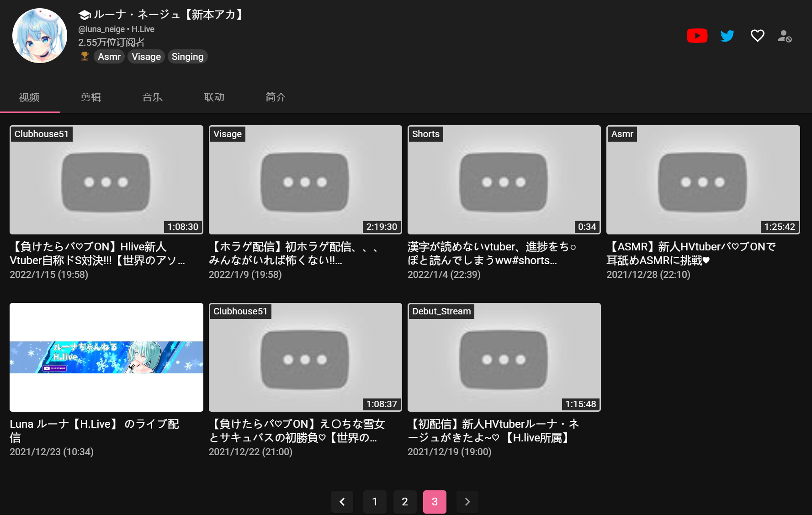Viewport: 812px width, 515px height.
Task: Click the trophy icon beside Asmr tag
Action: (85, 57)
